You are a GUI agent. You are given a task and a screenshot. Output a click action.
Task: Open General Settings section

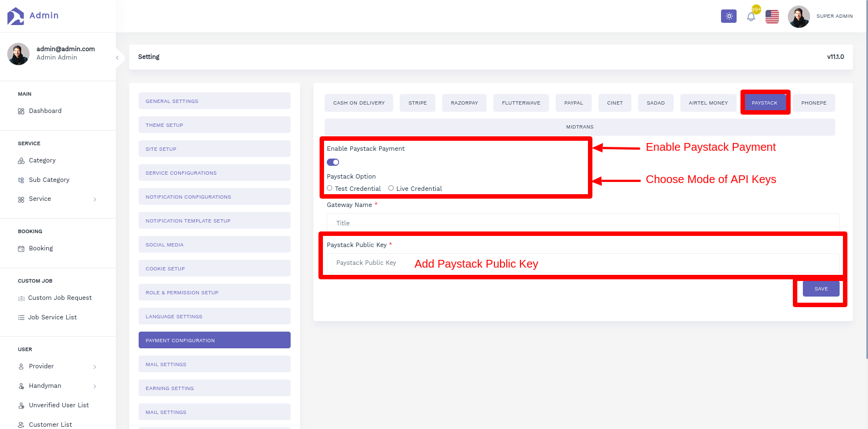click(x=214, y=101)
